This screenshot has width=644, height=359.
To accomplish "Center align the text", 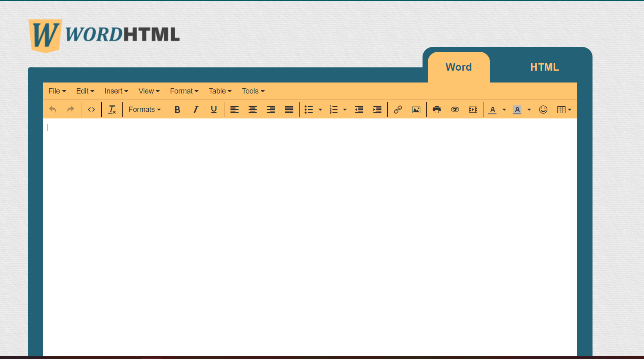I will coord(253,109).
